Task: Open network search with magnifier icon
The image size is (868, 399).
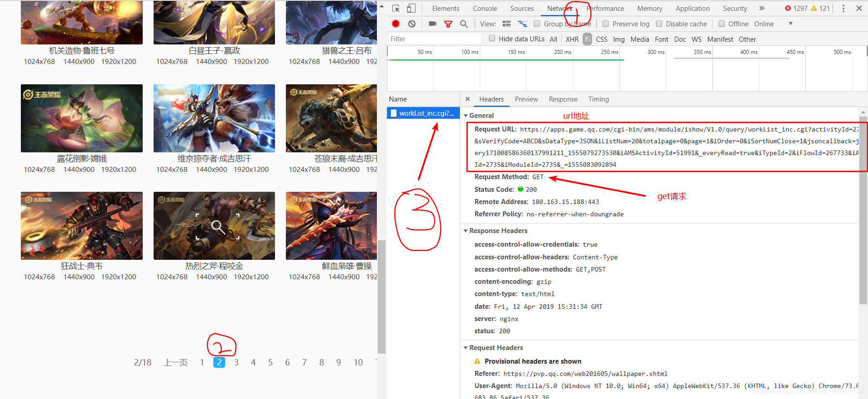Action: (x=464, y=24)
